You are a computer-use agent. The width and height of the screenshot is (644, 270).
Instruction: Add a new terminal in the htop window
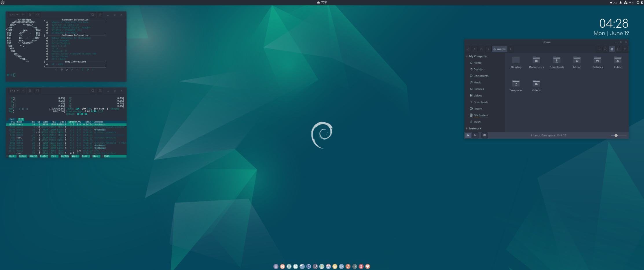(x=23, y=91)
